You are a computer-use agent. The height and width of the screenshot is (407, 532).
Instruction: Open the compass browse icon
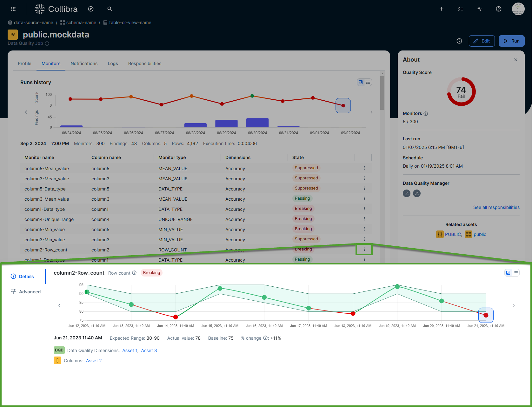point(91,9)
